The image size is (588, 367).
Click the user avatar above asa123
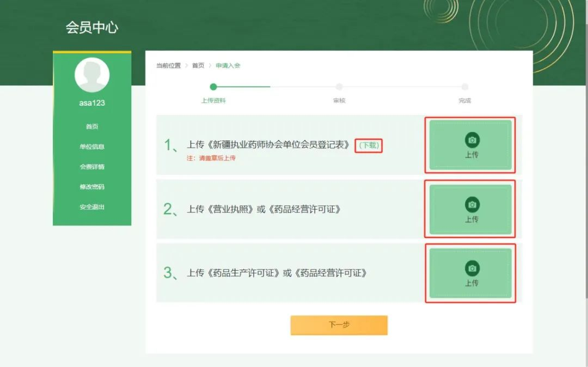click(x=92, y=75)
